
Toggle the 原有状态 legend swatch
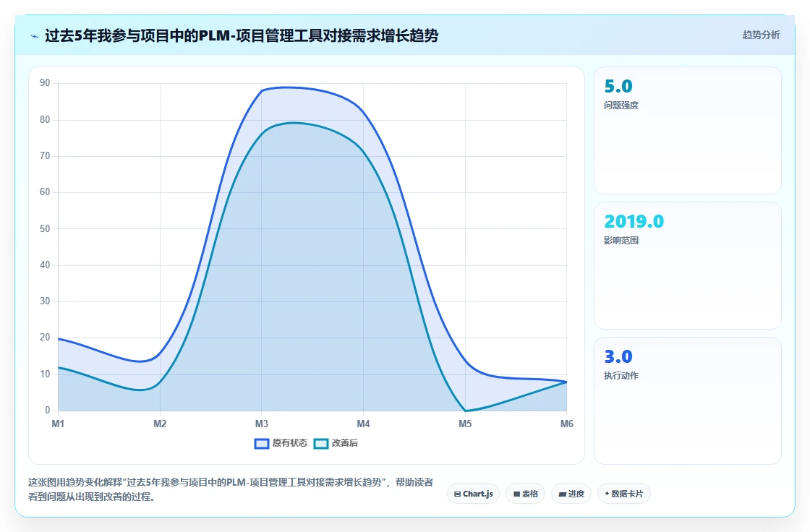(x=261, y=443)
